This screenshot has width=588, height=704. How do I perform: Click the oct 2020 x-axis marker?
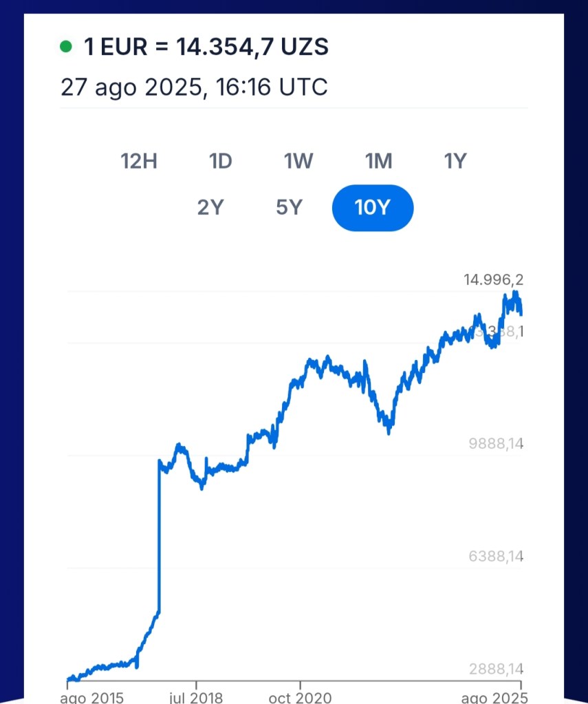(x=300, y=697)
